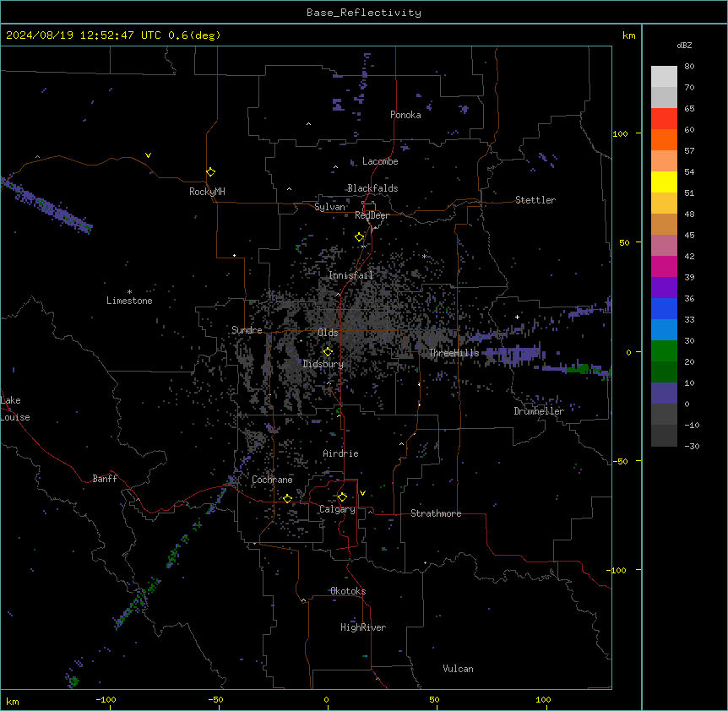Click the Base_Reflectivity title
This screenshot has width=728, height=711.
[x=364, y=13]
